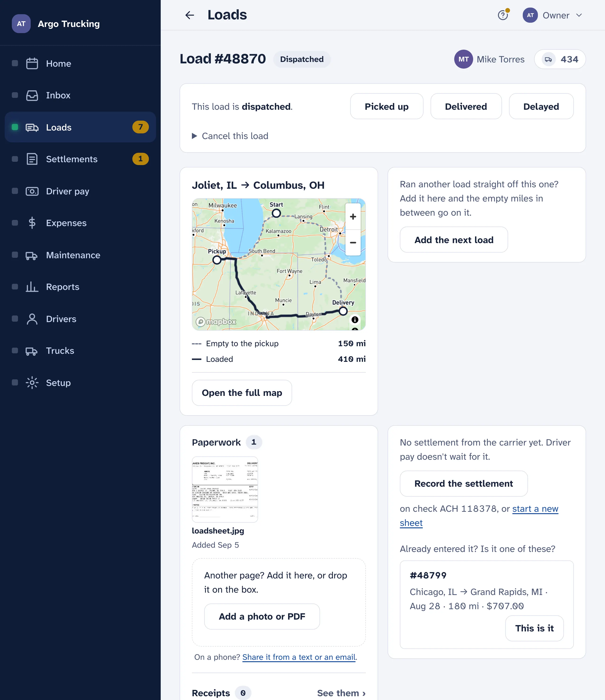Expand Cancel this load
605x700 pixels.
(230, 136)
